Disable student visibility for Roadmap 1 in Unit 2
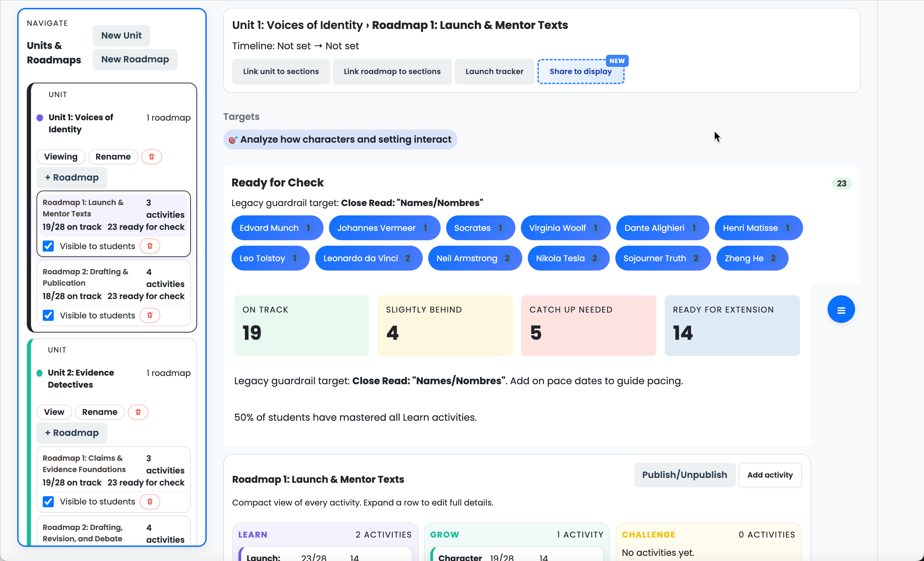 click(48, 501)
